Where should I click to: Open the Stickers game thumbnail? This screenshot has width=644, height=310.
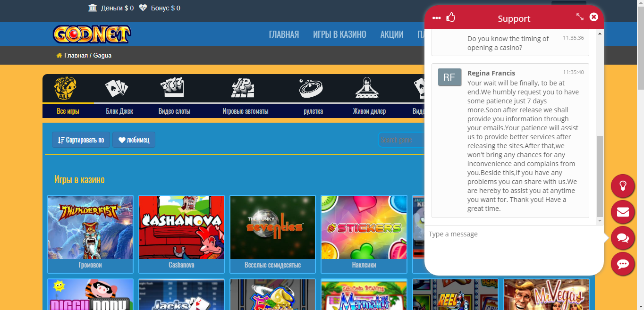tap(364, 227)
